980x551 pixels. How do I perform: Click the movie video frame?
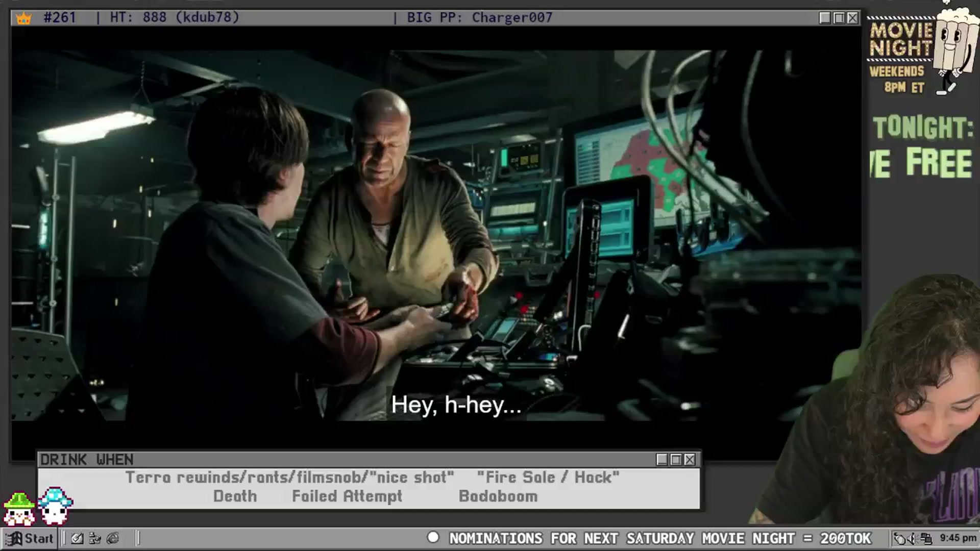[436, 236]
